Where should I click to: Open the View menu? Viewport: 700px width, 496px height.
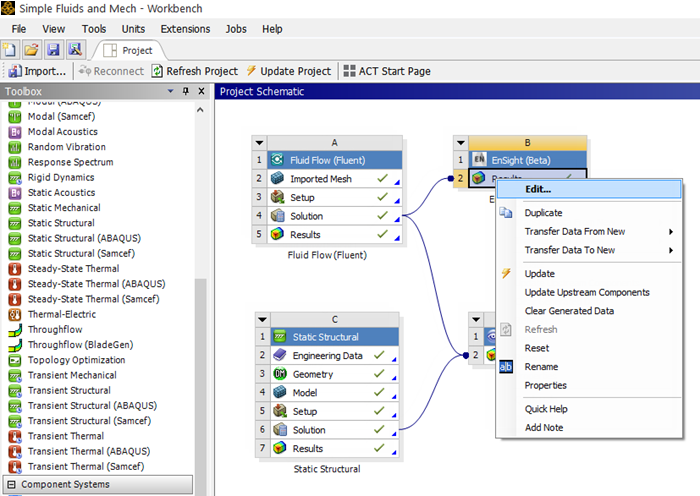[x=54, y=29]
